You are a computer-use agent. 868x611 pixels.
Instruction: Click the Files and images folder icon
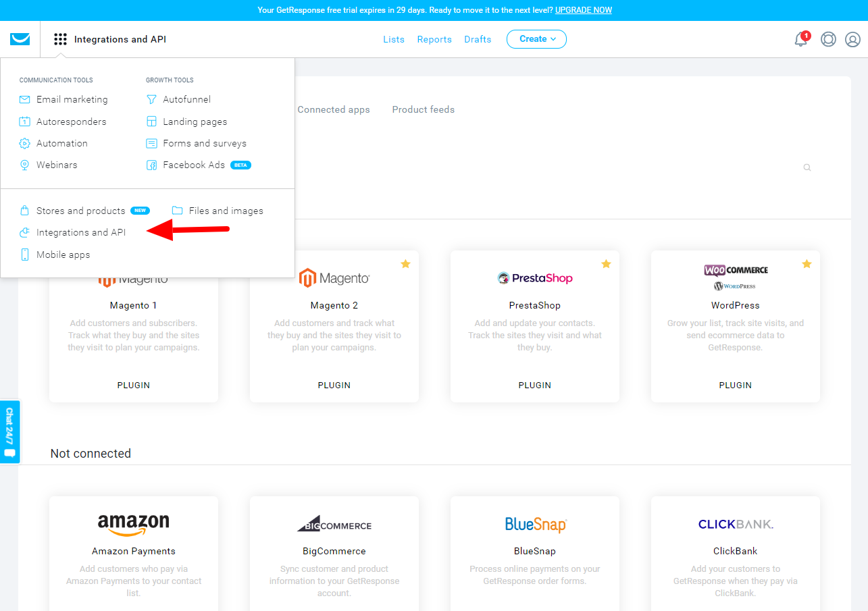177,211
